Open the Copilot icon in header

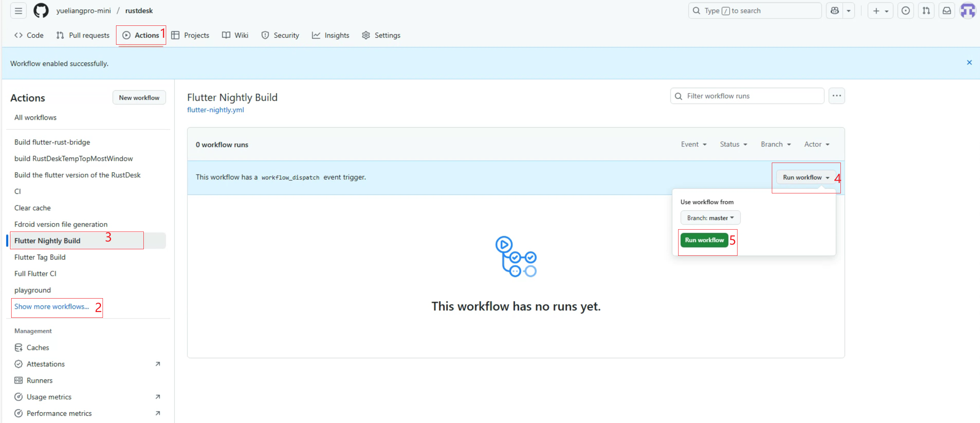(x=835, y=11)
